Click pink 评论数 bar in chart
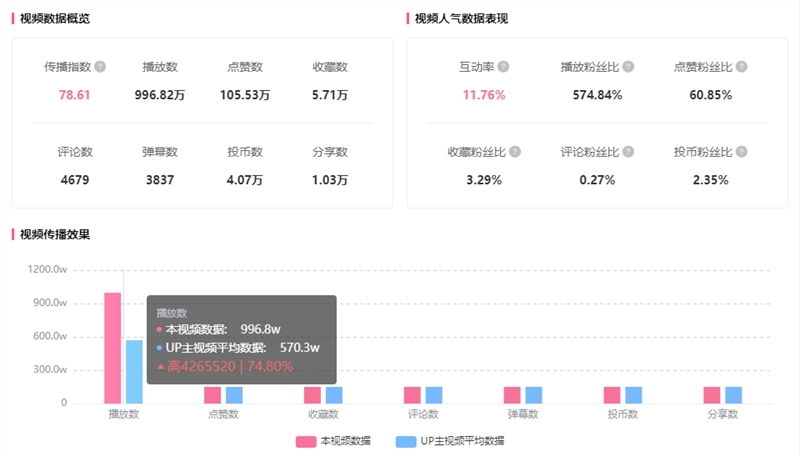This screenshot has width=800, height=456. [x=412, y=395]
